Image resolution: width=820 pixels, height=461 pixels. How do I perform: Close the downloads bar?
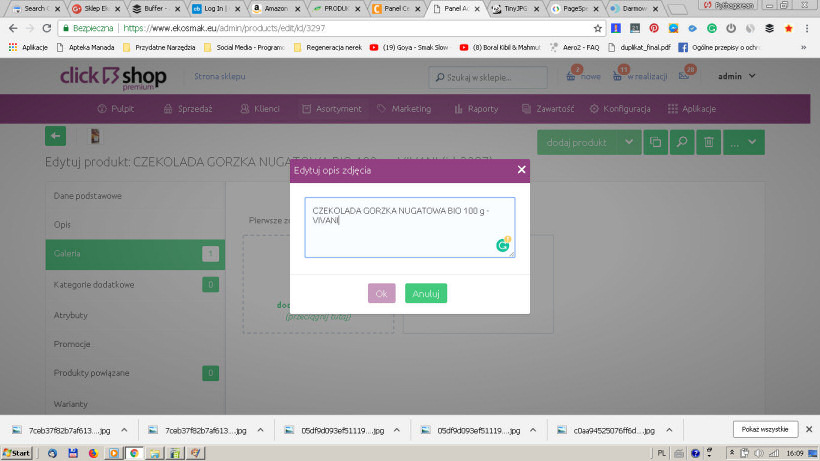coord(809,429)
